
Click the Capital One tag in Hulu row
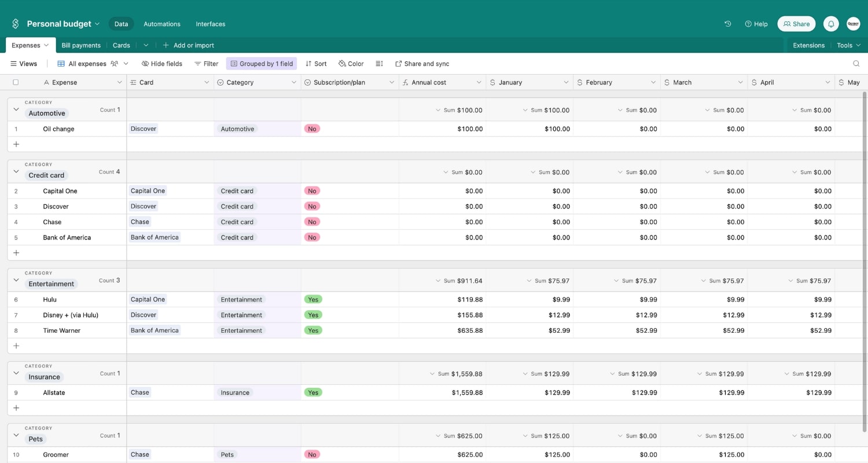148,299
